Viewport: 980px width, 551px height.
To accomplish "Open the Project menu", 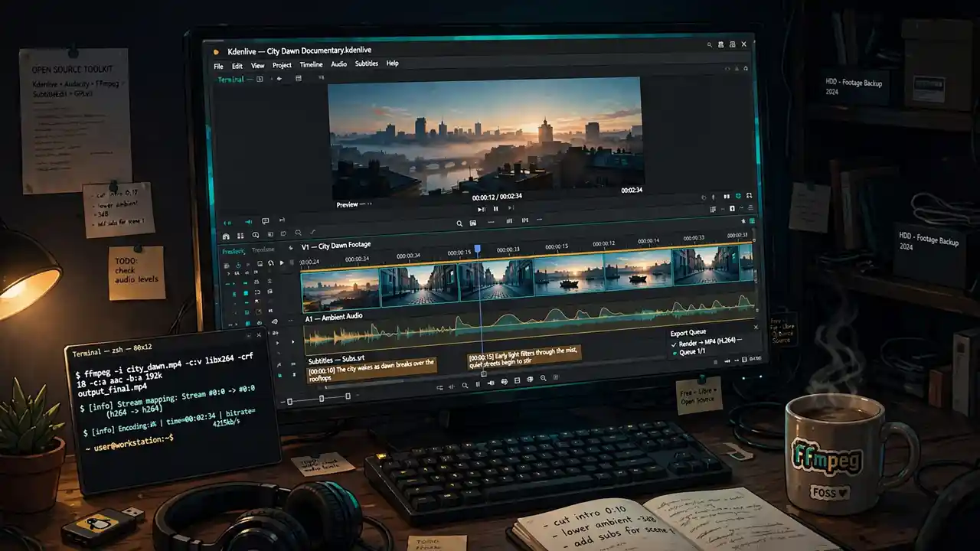I will point(282,66).
